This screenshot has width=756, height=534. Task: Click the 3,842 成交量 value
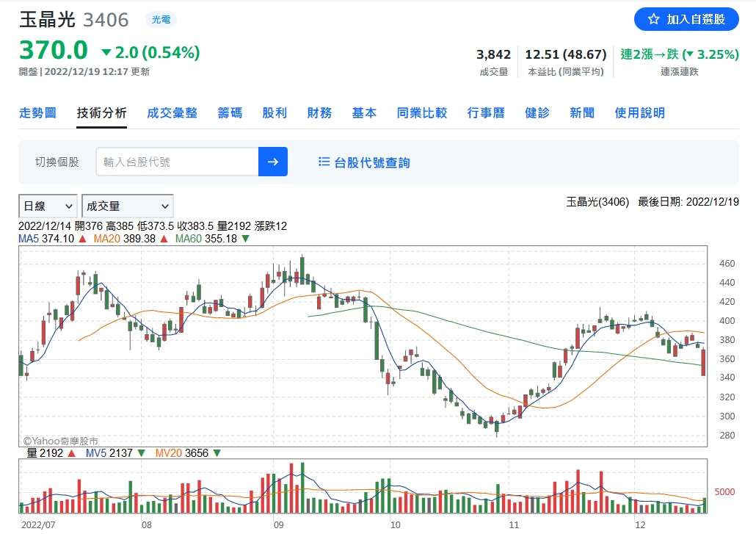point(493,54)
